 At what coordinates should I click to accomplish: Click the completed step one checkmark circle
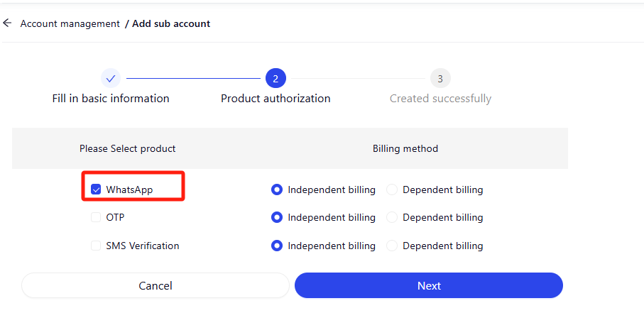111,78
